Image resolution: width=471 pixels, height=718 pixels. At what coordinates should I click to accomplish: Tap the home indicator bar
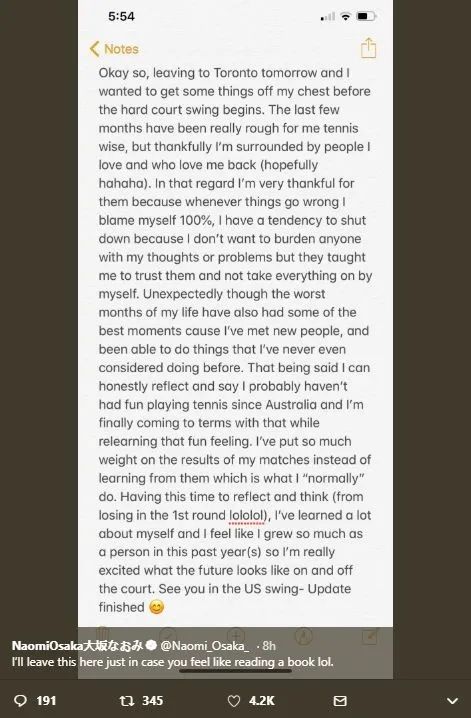tap(235, 671)
